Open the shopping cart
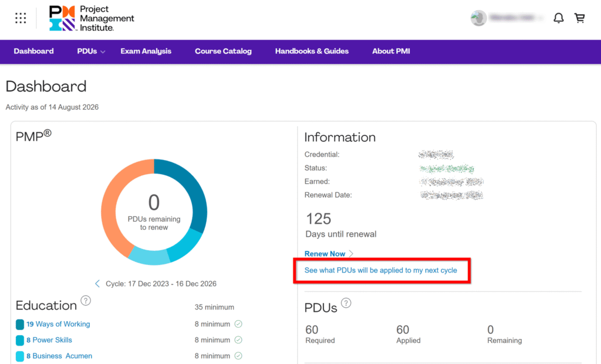Image resolution: width=601 pixels, height=364 pixels. [579, 18]
